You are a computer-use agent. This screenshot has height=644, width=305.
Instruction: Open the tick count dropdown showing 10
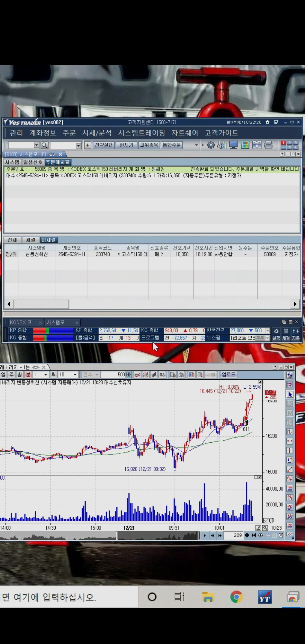[x=75, y=375]
